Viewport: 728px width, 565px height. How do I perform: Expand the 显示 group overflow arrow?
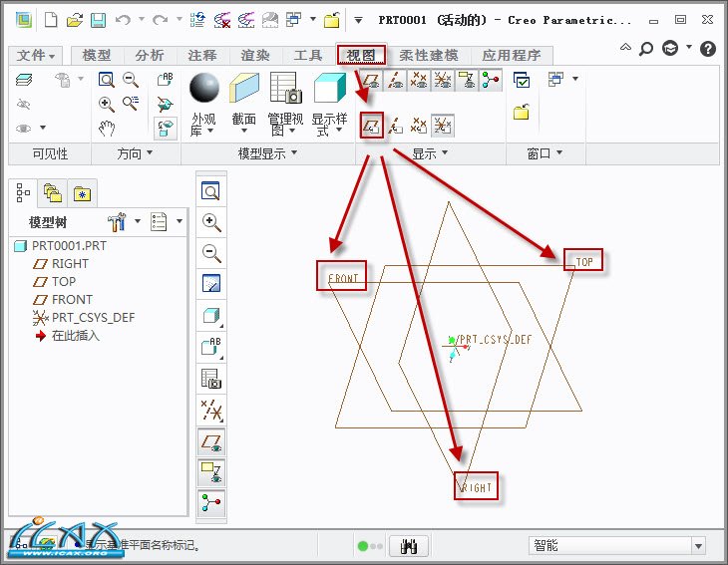pyautogui.click(x=445, y=152)
